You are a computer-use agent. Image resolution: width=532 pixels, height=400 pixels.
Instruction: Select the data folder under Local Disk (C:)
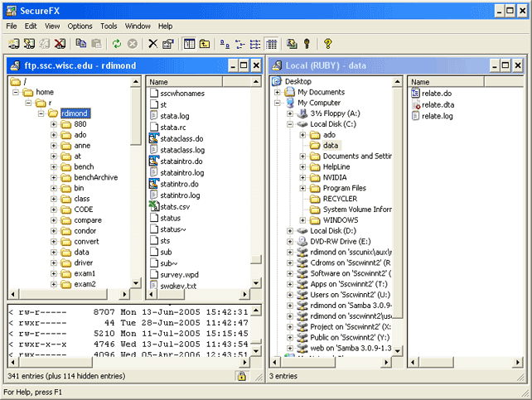click(x=331, y=146)
